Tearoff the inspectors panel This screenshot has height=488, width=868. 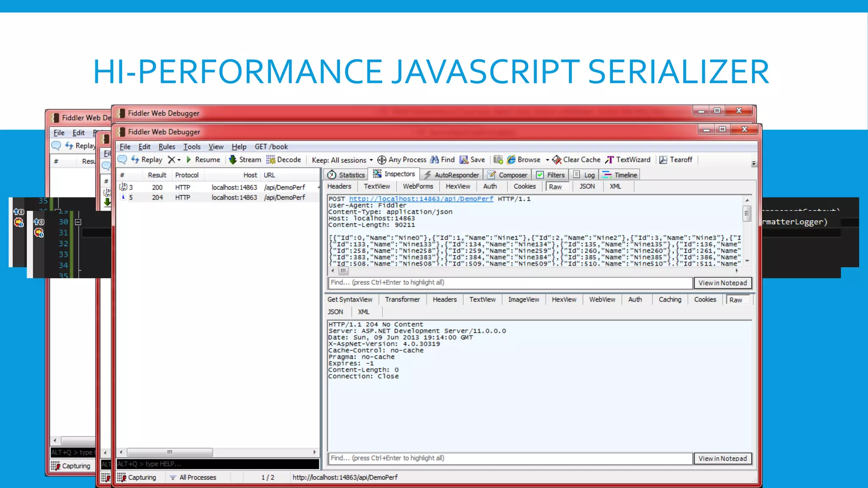tap(676, 160)
